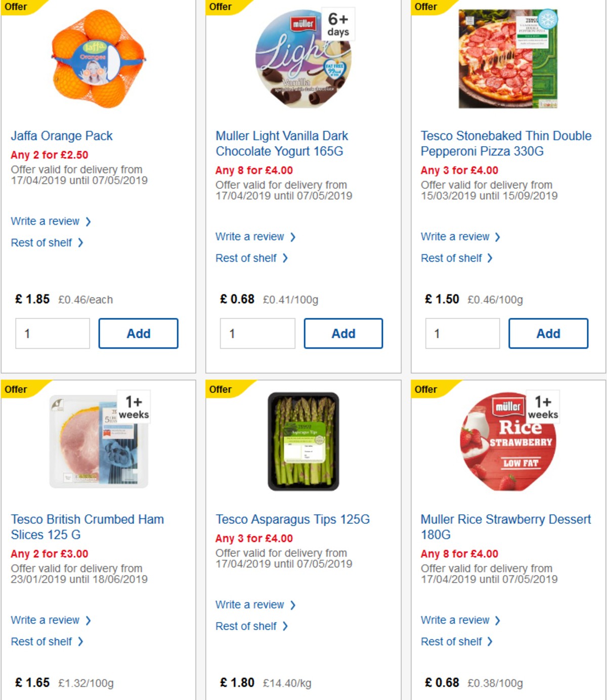Add the Muller Light Vanilla yogurt to basket

pyautogui.click(x=343, y=333)
